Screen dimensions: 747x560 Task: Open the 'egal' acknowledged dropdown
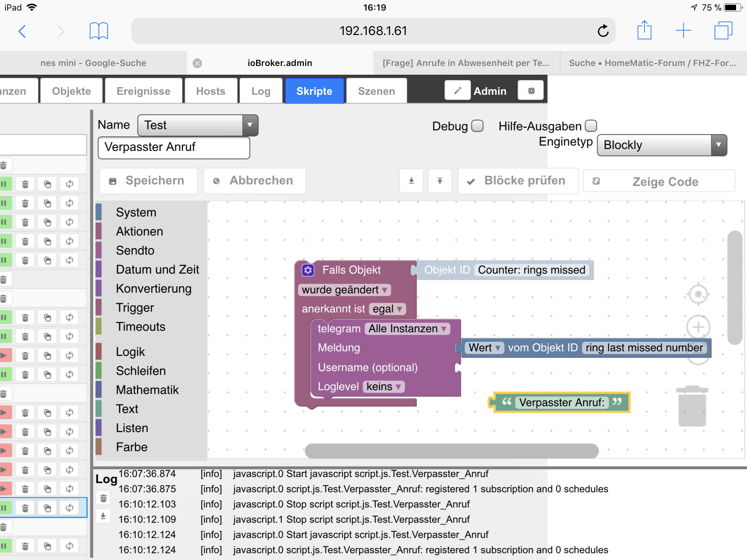387,309
